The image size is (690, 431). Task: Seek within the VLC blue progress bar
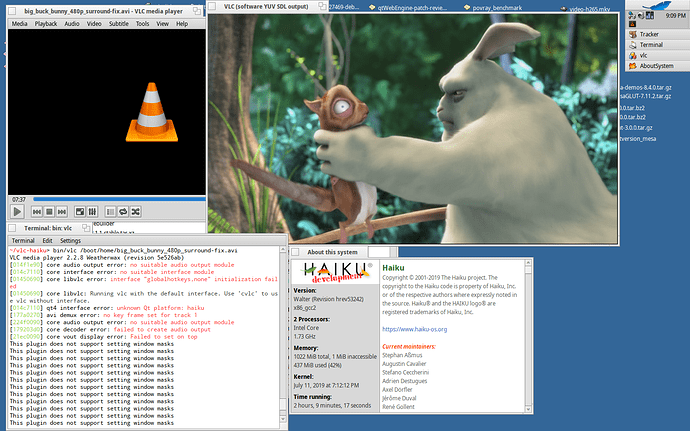coord(119,199)
